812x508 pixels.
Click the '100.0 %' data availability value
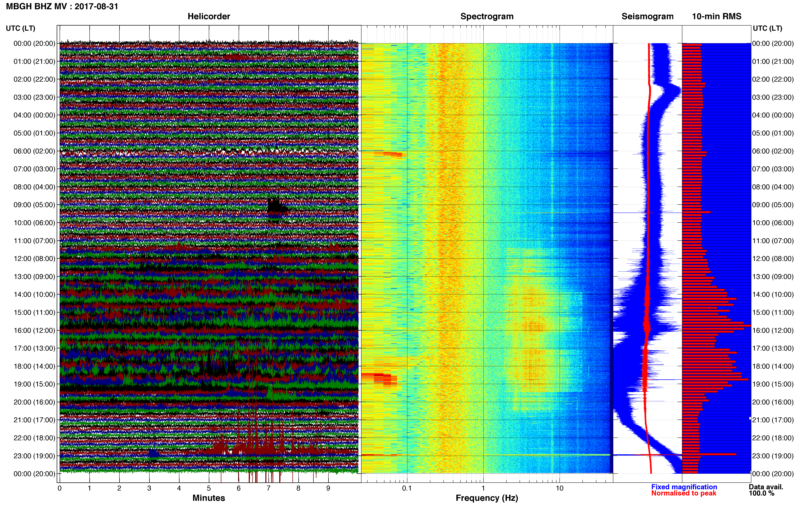click(761, 493)
